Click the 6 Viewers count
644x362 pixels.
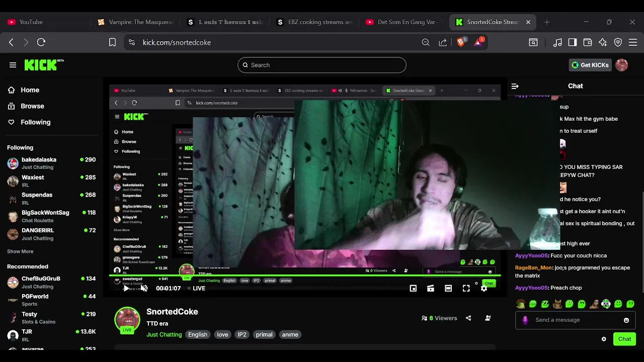tap(439, 318)
